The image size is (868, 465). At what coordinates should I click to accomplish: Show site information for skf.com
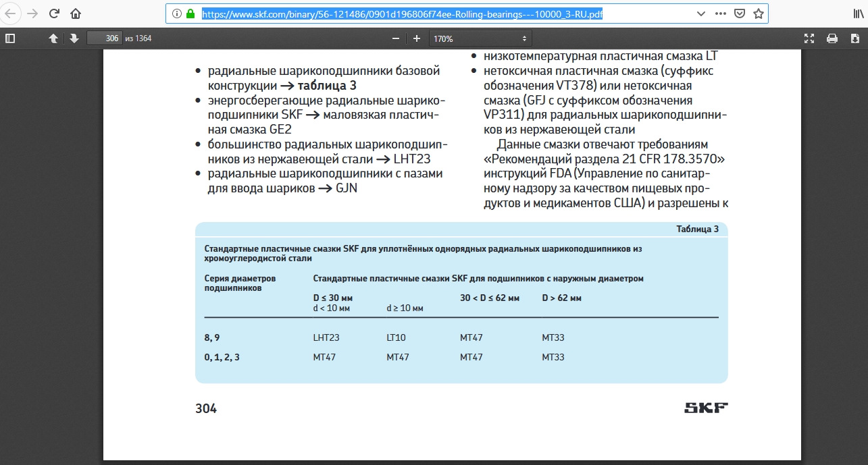[176, 13]
